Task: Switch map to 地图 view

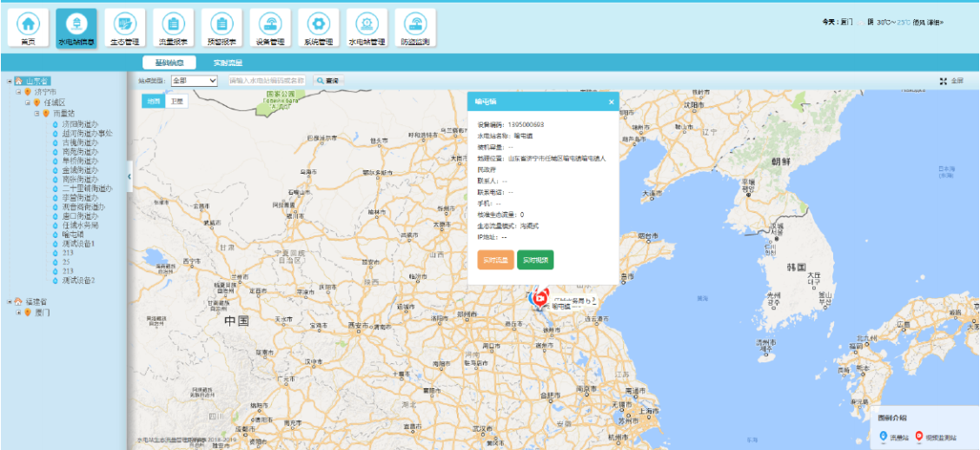Action: coord(153,102)
